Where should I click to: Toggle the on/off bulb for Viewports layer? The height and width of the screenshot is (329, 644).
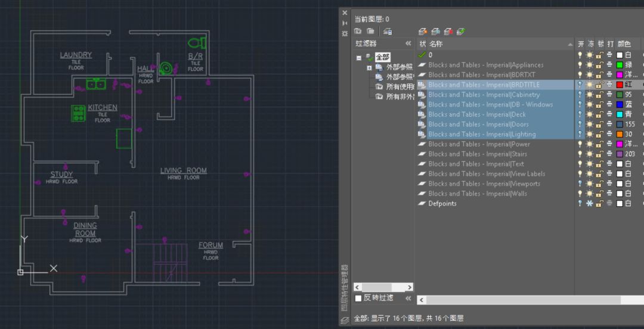[580, 184]
